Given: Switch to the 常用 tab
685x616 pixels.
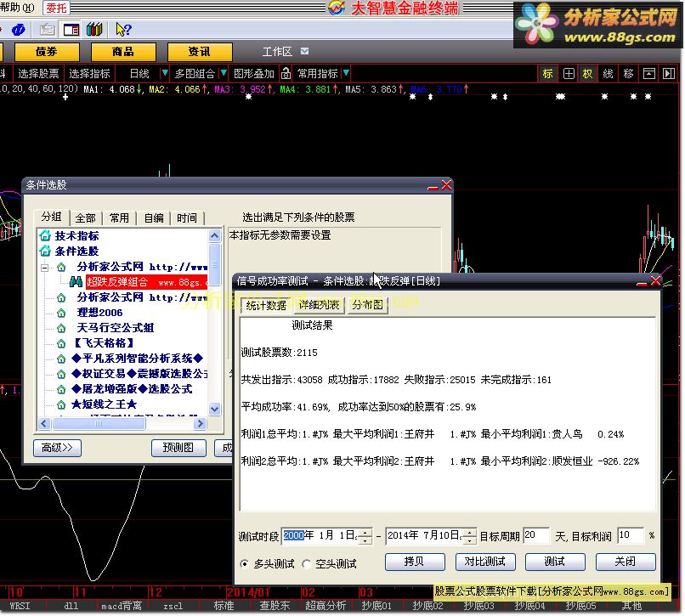Looking at the screenshot, I should pyautogui.click(x=119, y=218).
